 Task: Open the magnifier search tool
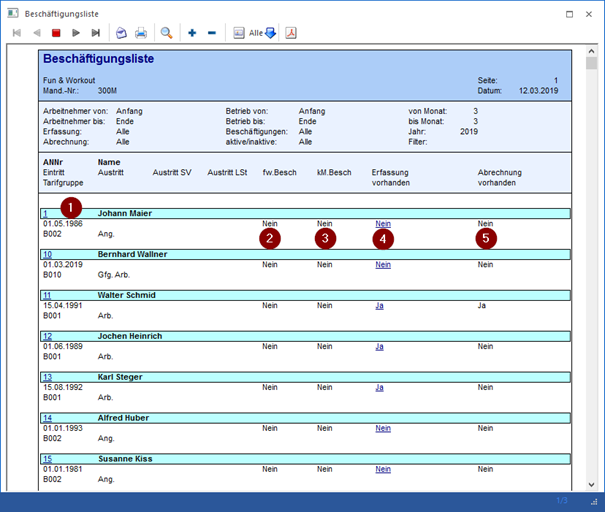(x=167, y=33)
